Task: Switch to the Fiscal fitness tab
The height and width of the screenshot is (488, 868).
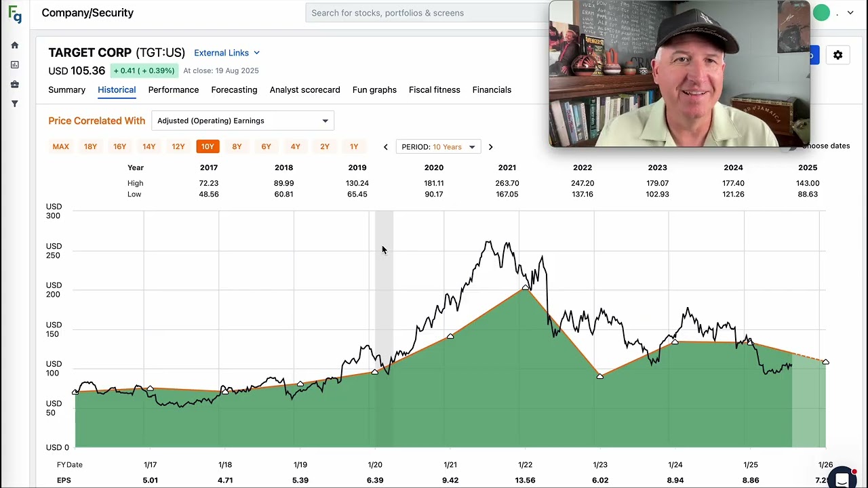Action: pyautogui.click(x=434, y=90)
